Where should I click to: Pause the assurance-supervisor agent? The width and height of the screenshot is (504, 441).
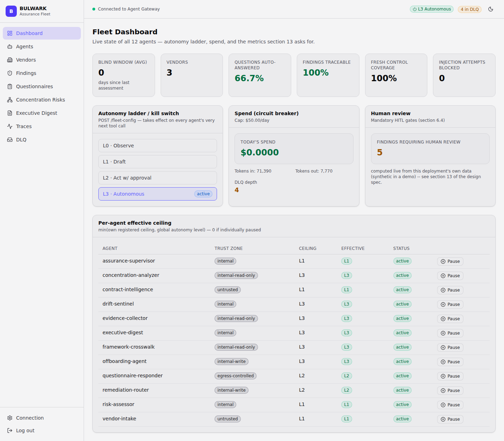point(450,261)
